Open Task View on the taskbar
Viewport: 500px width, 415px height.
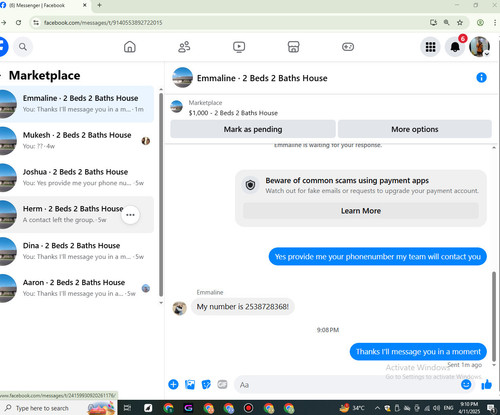127,408
